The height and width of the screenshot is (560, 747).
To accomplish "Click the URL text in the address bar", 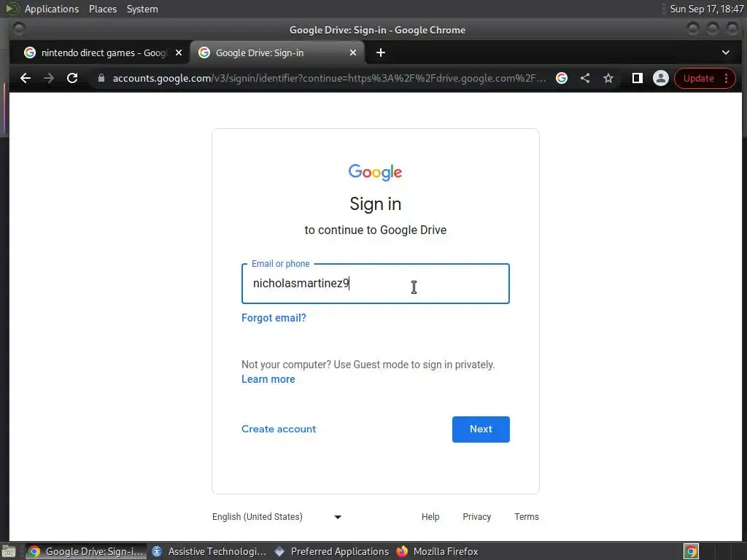I will [x=329, y=78].
